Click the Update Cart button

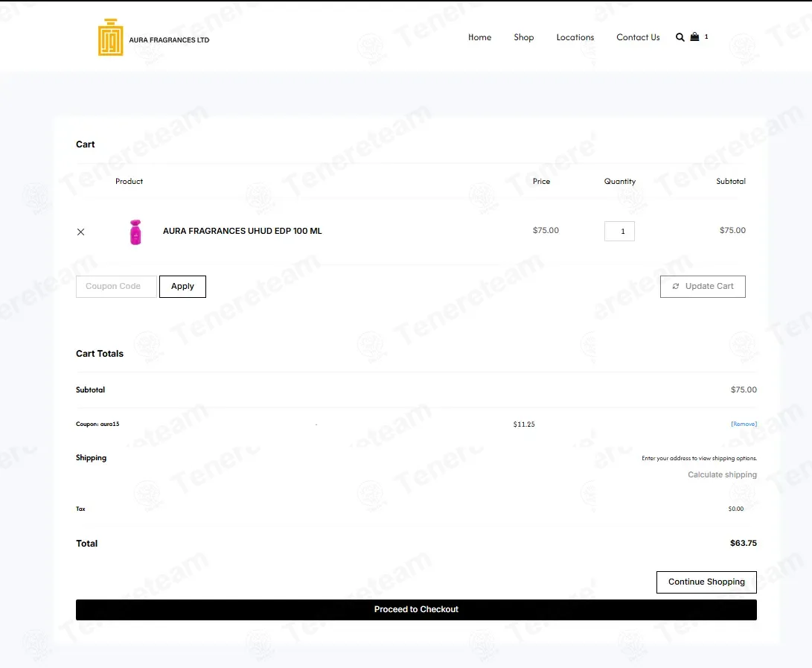coord(703,287)
